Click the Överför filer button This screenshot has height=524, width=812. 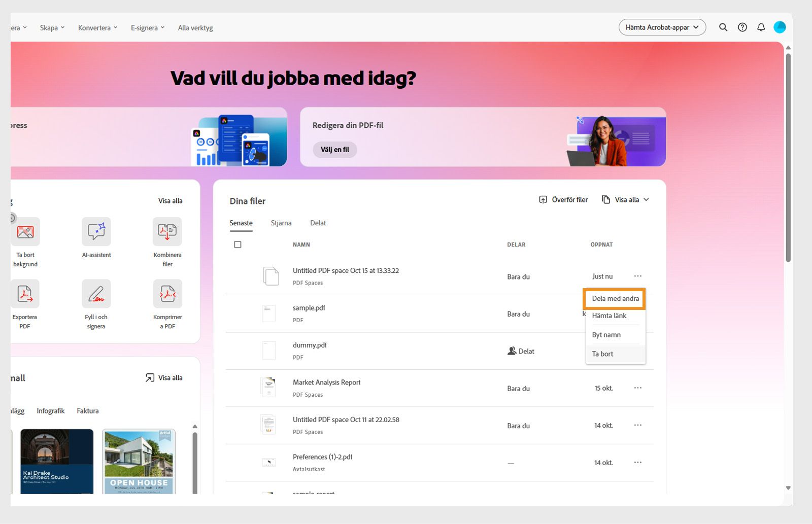[x=563, y=199]
